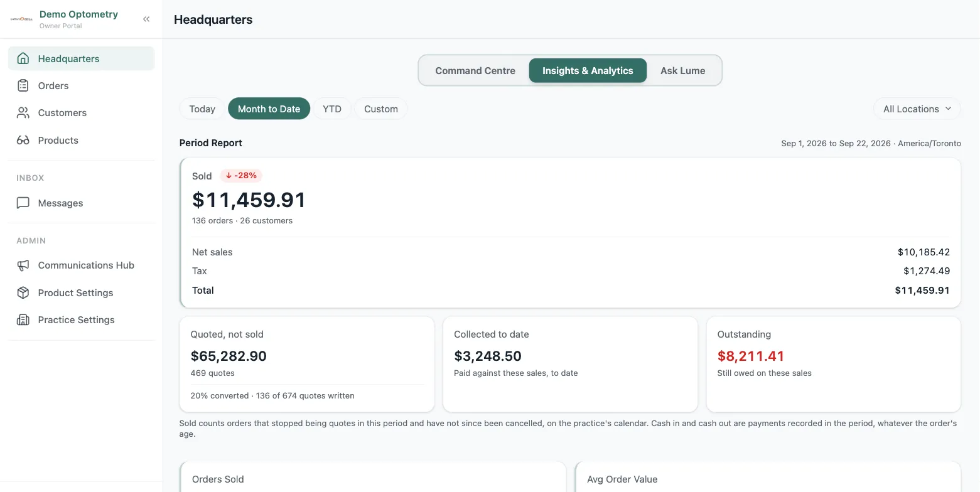Viewport: 980px width, 492px height.
Task: Click the "469 quotes" text
Action: click(213, 373)
